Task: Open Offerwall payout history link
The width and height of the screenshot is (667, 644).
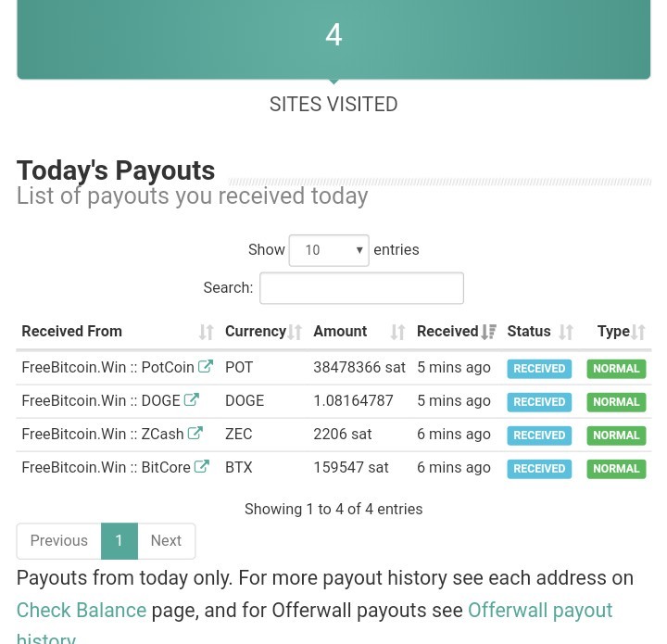Action: click(x=540, y=611)
